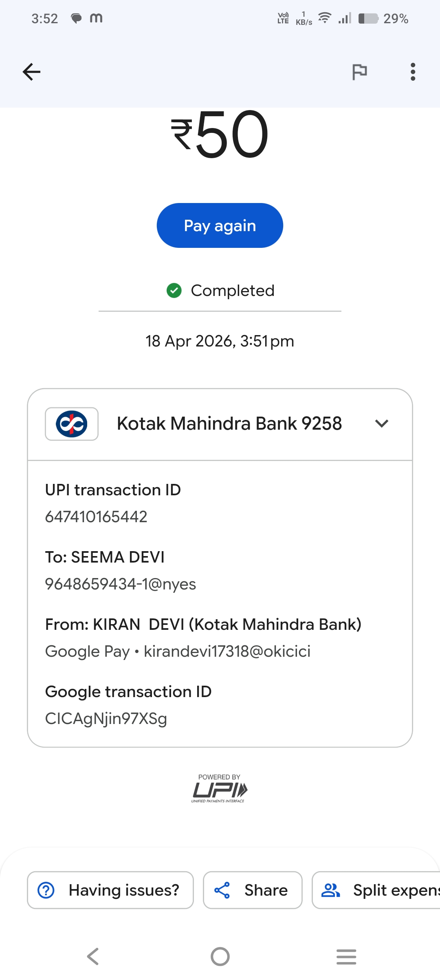Expand the Kotak Mahindra Bank 9258 chevron
This screenshot has width=440, height=980.
(382, 424)
